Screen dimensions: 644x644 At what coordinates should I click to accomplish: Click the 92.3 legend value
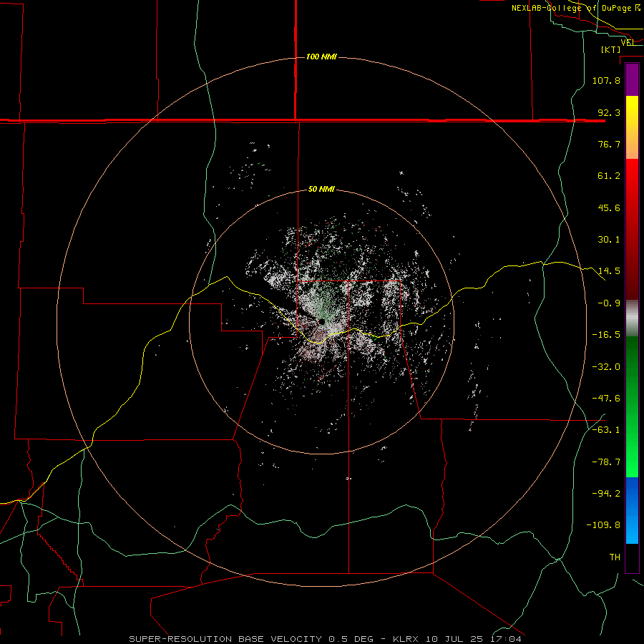609,112
